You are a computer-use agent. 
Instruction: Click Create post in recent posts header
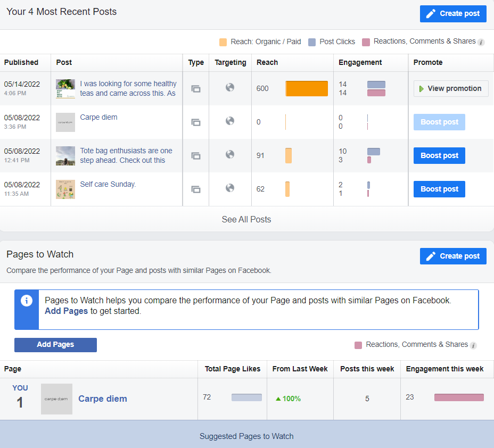pos(453,14)
